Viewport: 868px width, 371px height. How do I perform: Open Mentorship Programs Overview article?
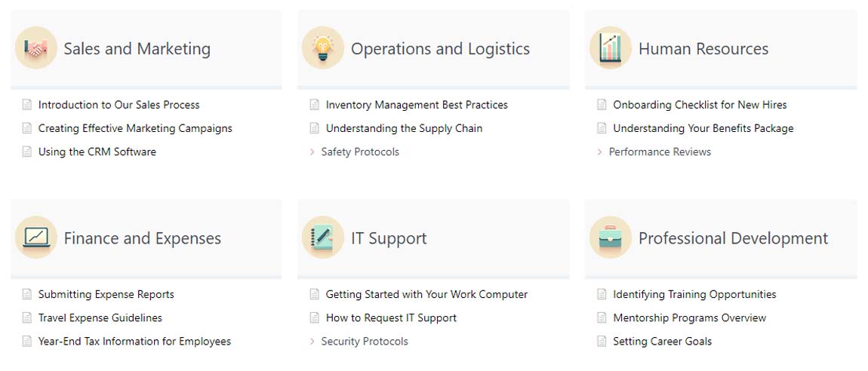click(689, 318)
